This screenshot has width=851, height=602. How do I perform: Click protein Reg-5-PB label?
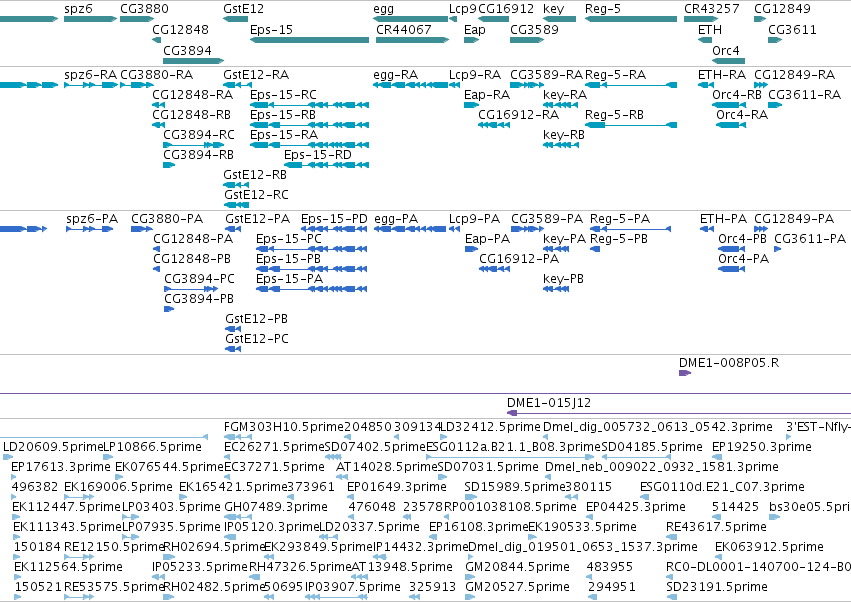(x=619, y=239)
